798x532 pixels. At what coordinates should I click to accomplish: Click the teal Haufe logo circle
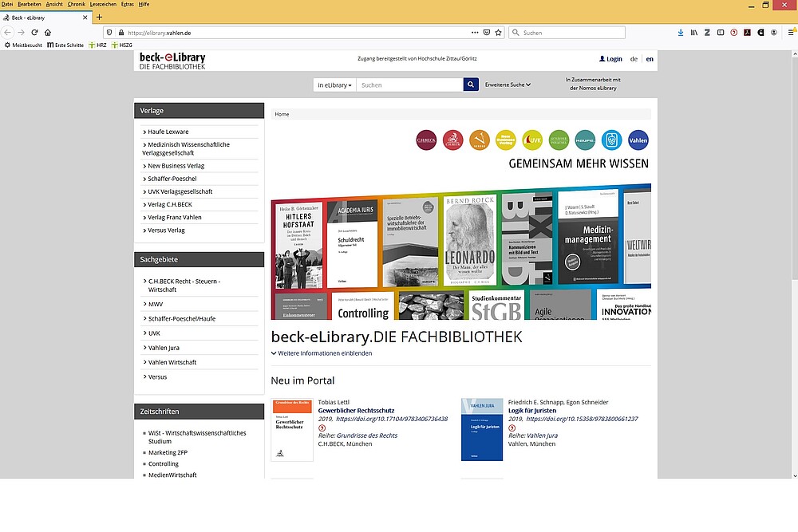tap(585, 140)
